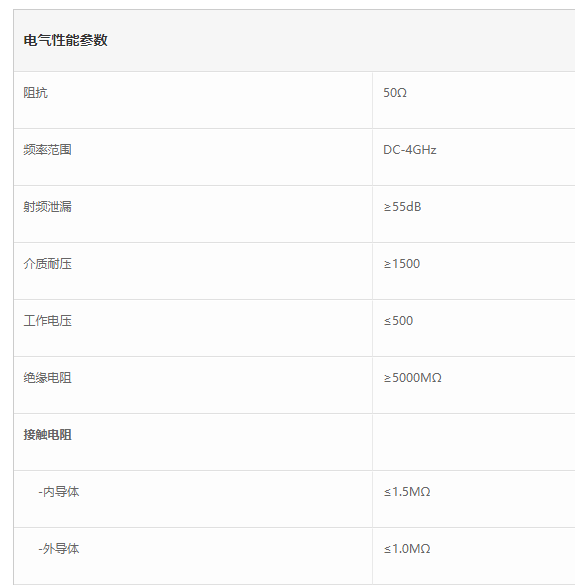Screen dimensions: 575x585
Task: Click the ≥1500 withstand voltage value
Action: pyautogui.click(x=401, y=264)
